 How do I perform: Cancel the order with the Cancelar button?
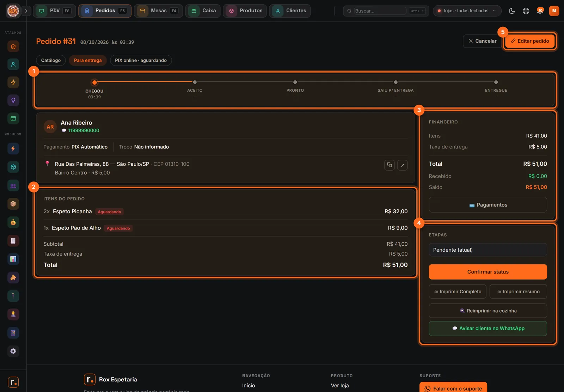[x=482, y=41]
